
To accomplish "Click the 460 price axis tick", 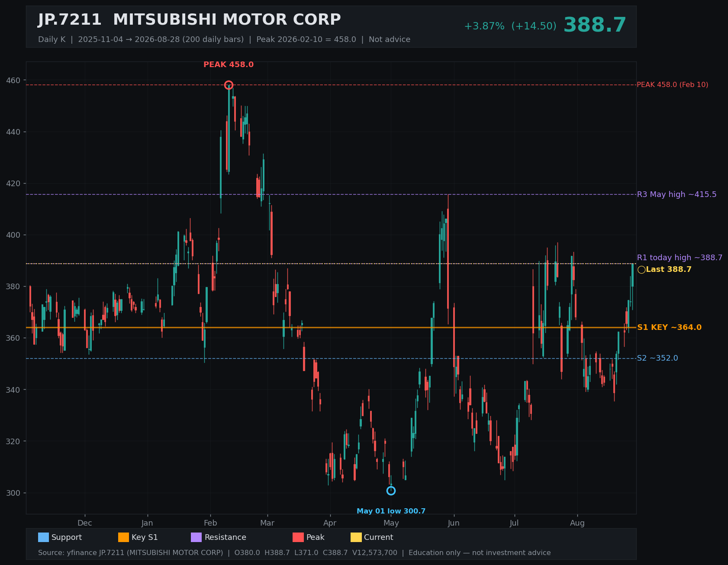I will coord(13,81).
